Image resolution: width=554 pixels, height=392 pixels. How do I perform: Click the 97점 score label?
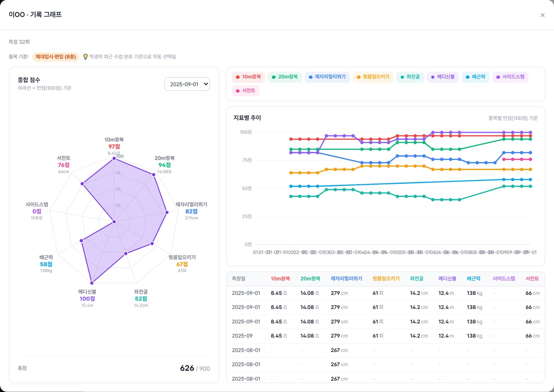click(114, 146)
